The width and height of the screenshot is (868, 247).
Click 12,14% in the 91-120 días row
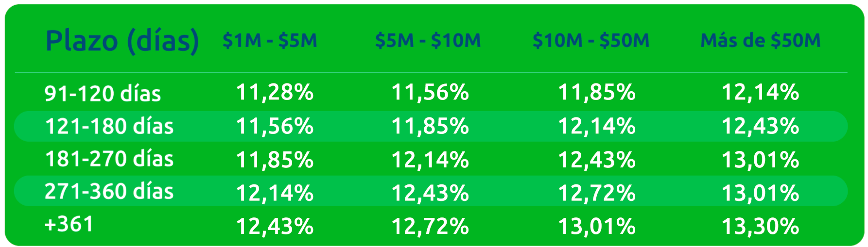pos(760,92)
